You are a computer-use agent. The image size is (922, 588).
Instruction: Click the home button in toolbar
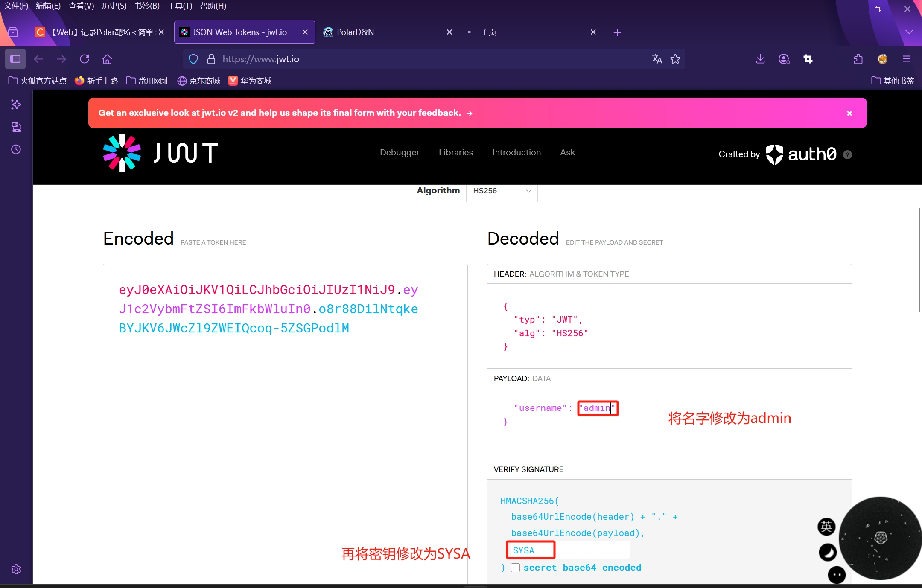pyautogui.click(x=107, y=59)
